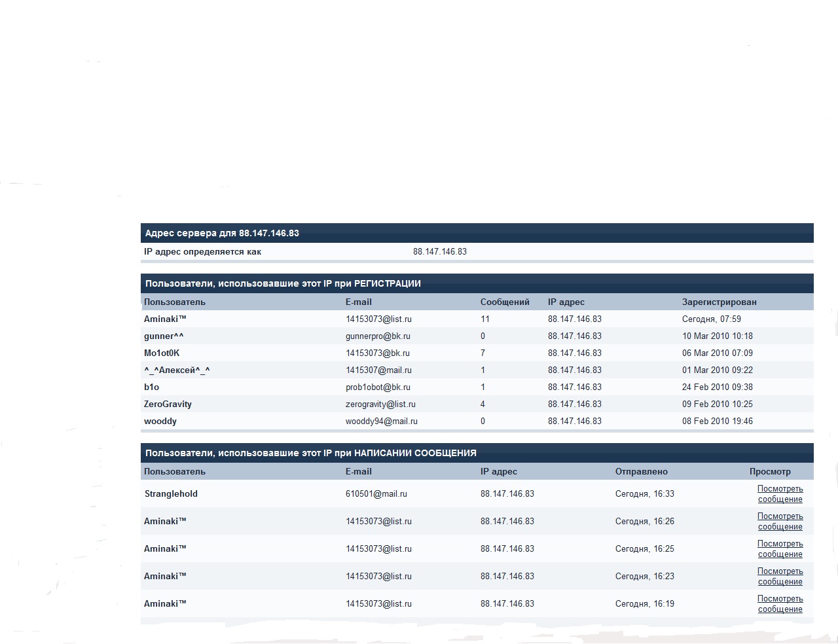Open the Aminaki message sent at 16:19

coord(780,604)
